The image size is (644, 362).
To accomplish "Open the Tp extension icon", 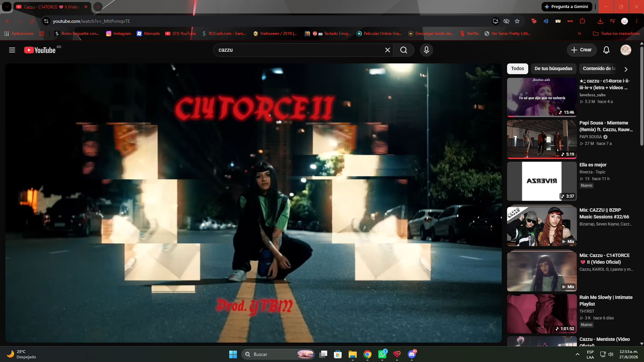I will (534, 21).
